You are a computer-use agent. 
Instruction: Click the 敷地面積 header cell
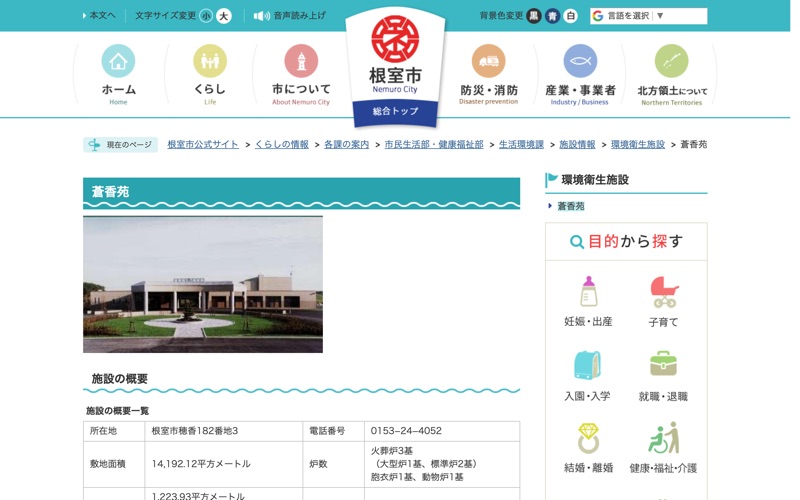tap(114, 464)
